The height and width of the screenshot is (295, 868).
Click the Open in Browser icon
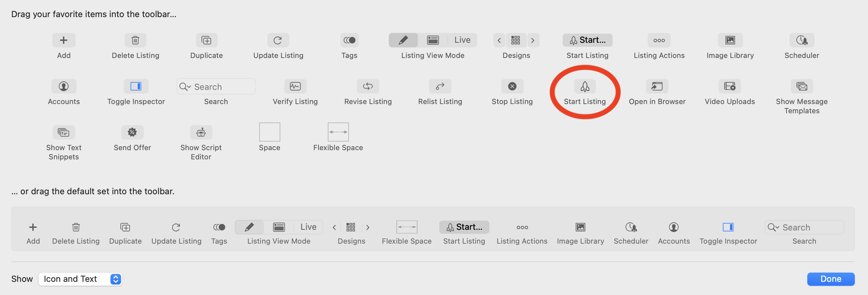657,87
